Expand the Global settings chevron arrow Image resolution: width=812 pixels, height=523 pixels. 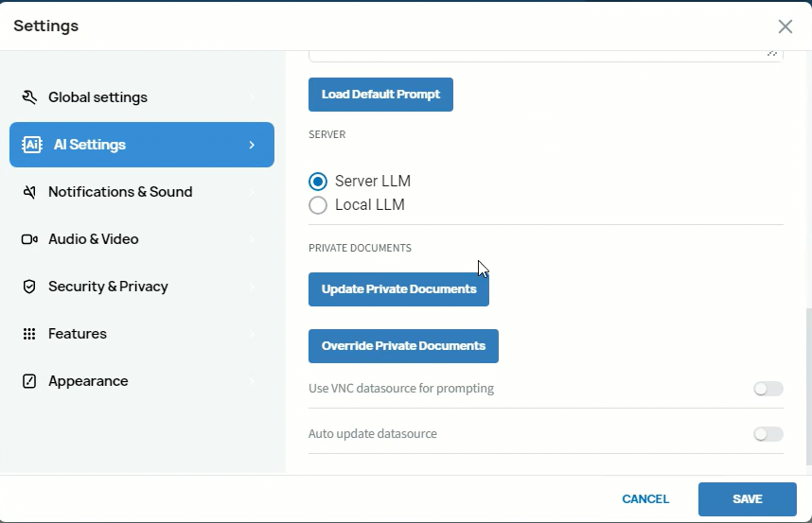[252, 97]
